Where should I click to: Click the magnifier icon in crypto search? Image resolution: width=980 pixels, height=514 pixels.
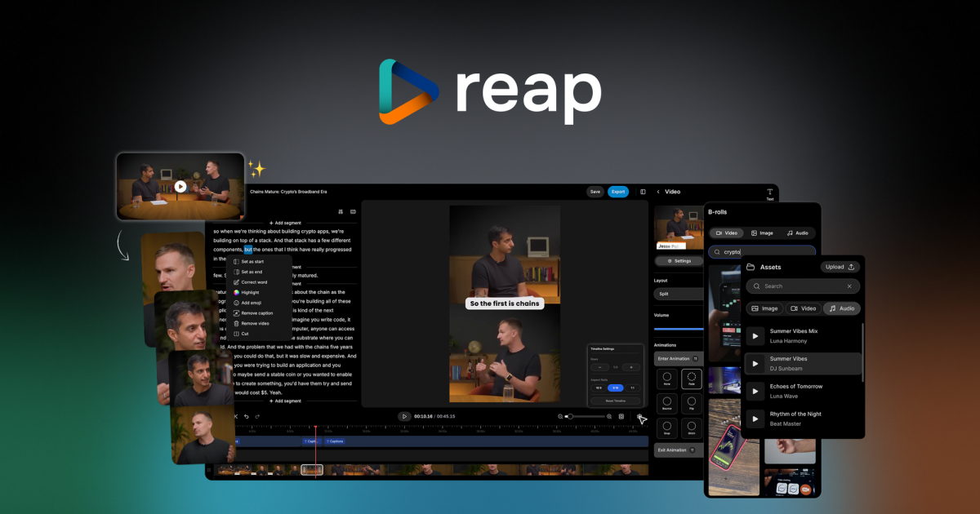point(716,252)
